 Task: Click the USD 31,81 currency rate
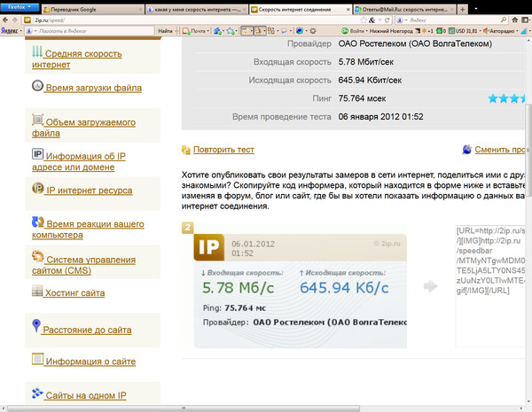[x=463, y=31]
